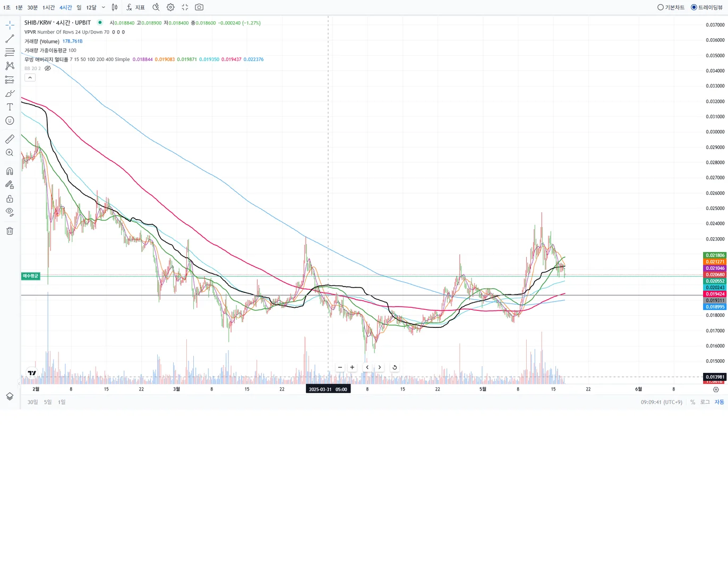Toggle stay-in-drawing-mode pencil lock
The width and height of the screenshot is (728, 573).
coord(10,185)
